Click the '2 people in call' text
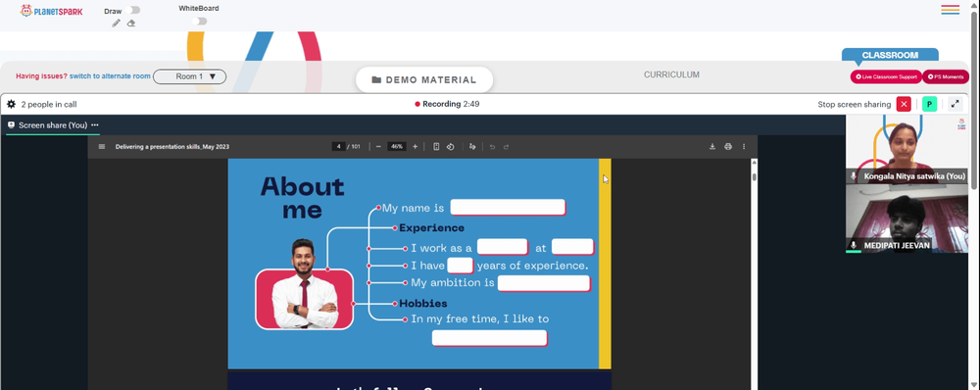The image size is (980, 390). (x=49, y=105)
